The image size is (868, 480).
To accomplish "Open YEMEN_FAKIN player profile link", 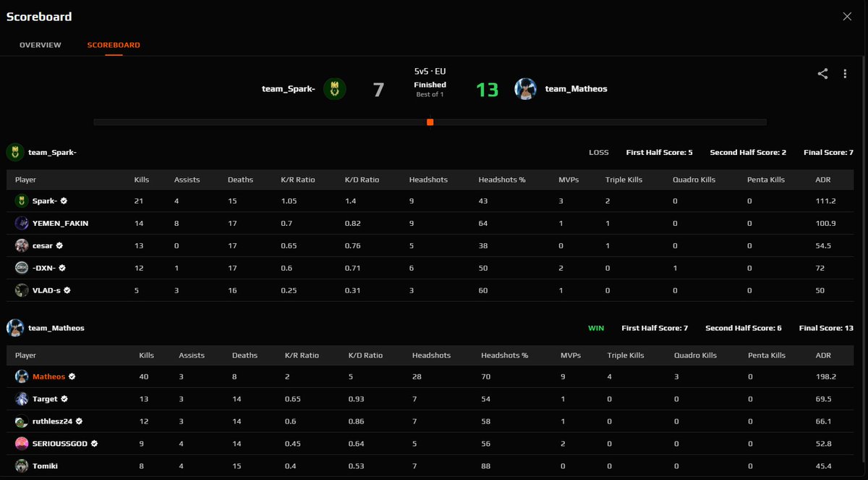I will click(61, 223).
